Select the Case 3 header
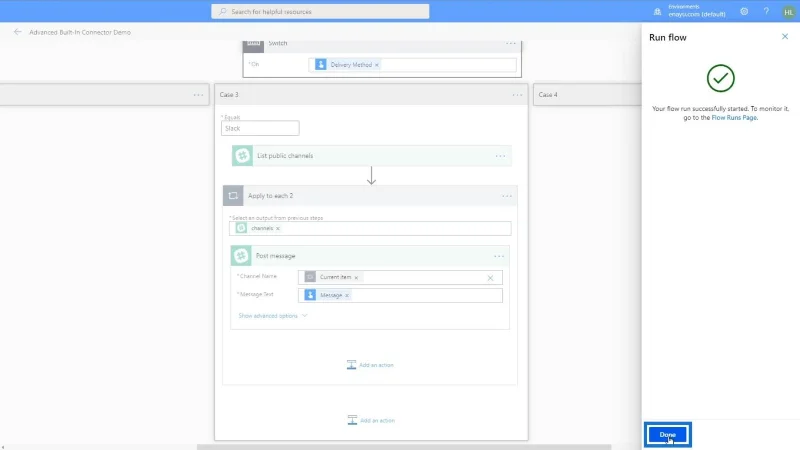This screenshot has height=450, width=800. click(371, 94)
